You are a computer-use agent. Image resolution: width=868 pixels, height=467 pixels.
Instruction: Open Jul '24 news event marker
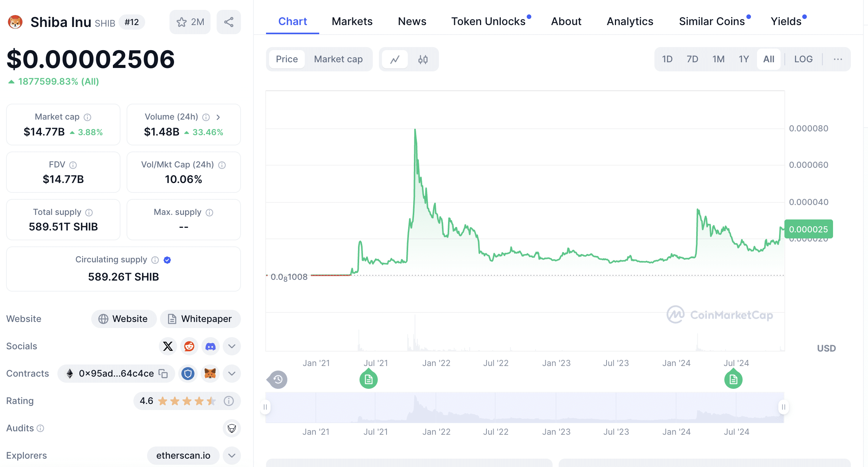pyautogui.click(x=733, y=379)
